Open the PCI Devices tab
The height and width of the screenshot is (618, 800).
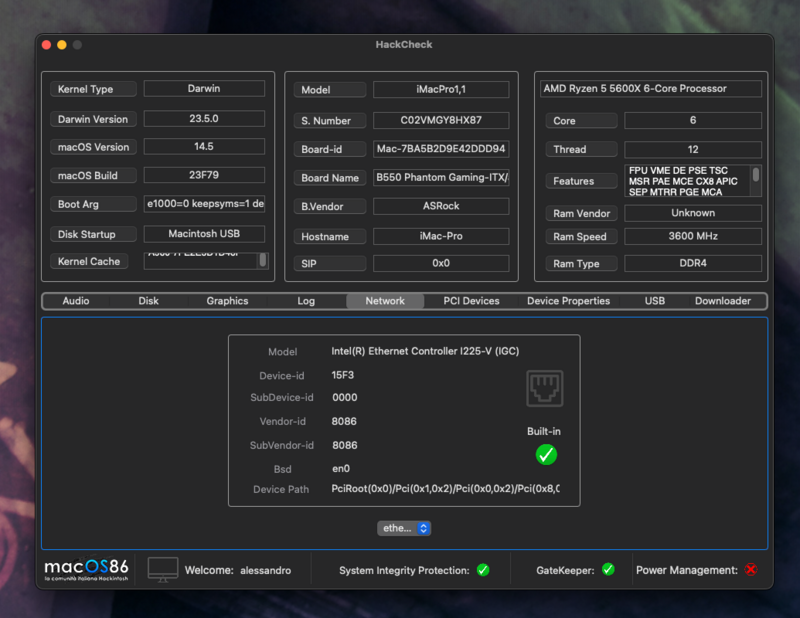(x=471, y=301)
